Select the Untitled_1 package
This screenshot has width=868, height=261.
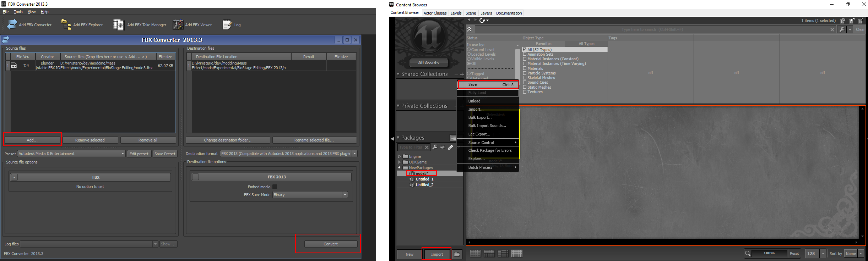pos(424,179)
